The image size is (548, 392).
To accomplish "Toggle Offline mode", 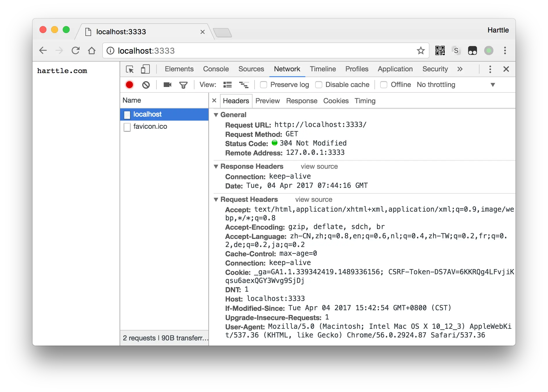I will point(384,85).
